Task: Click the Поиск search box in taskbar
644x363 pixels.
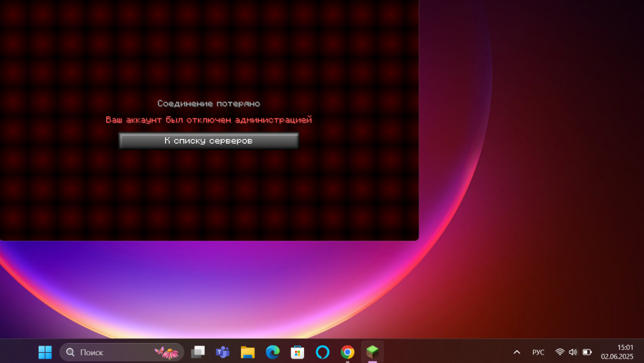Action: click(x=122, y=352)
